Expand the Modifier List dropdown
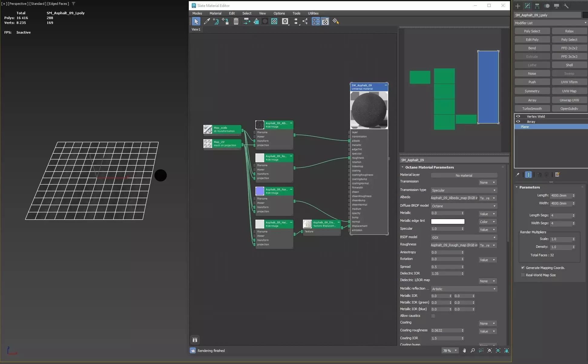588x364 pixels. [x=550, y=23]
